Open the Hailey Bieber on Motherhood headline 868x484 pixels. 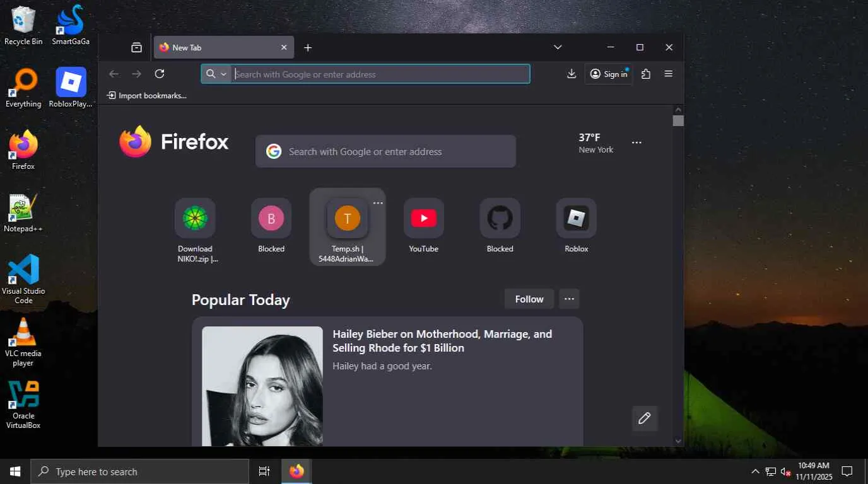click(x=442, y=341)
